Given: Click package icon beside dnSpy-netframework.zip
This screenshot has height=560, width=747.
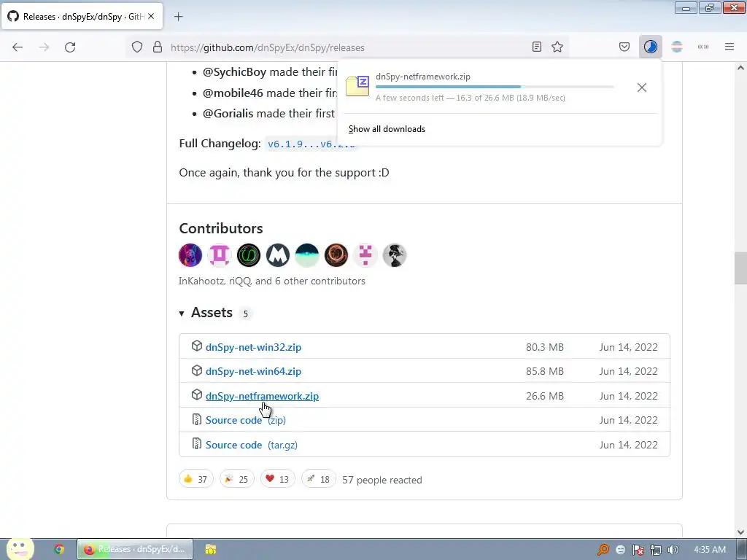Looking at the screenshot, I should pyautogui.click(x=197, y=395).
